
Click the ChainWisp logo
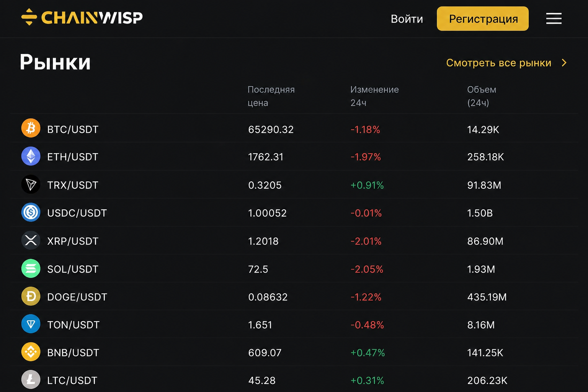click(x=82, y=17)
